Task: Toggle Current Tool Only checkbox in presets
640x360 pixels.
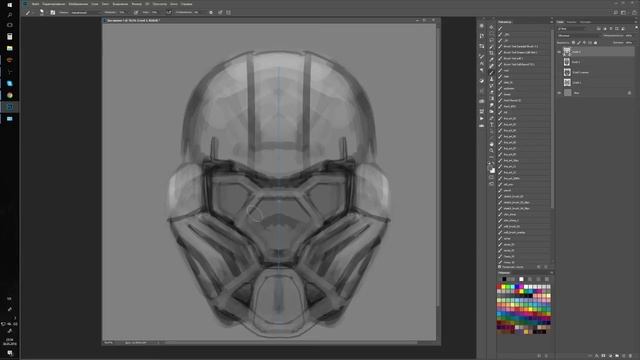Action: coord(499,267)
